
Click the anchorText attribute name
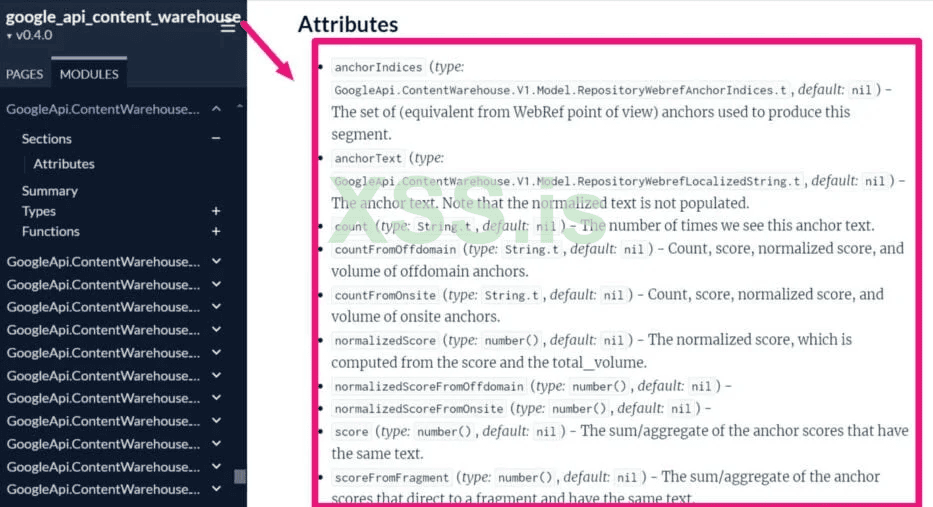[368, 158]
